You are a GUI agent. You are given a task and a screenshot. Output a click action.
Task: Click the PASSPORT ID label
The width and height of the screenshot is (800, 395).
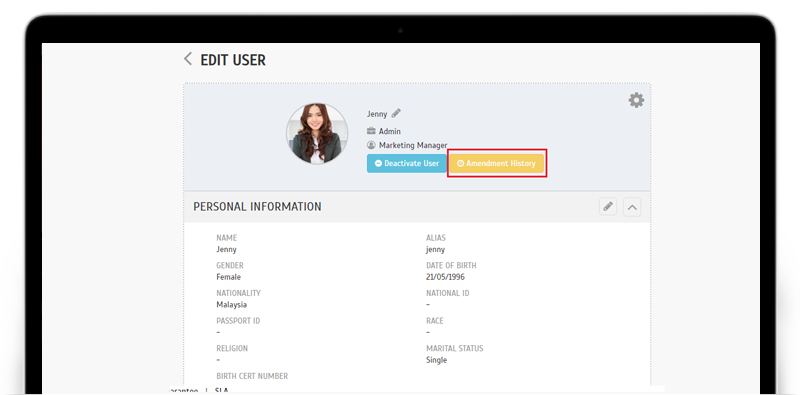coord(238,320)
